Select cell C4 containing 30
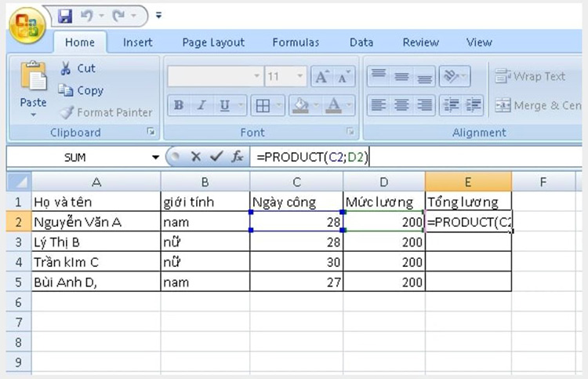 tap(296, 261)
